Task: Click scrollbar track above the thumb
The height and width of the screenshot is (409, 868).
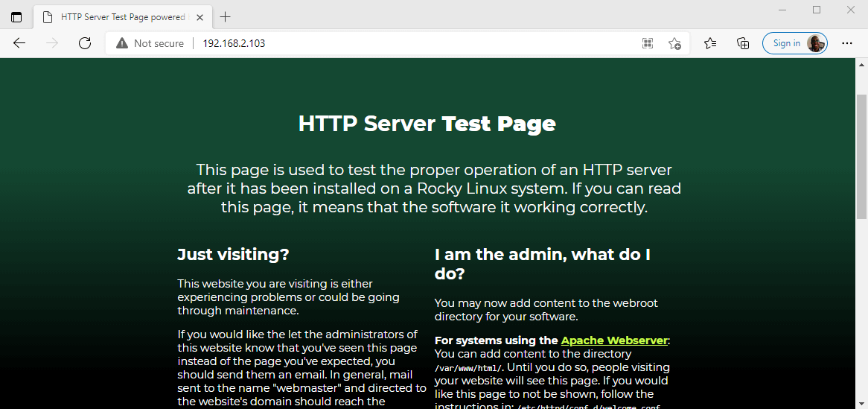Action: [861, 82]
